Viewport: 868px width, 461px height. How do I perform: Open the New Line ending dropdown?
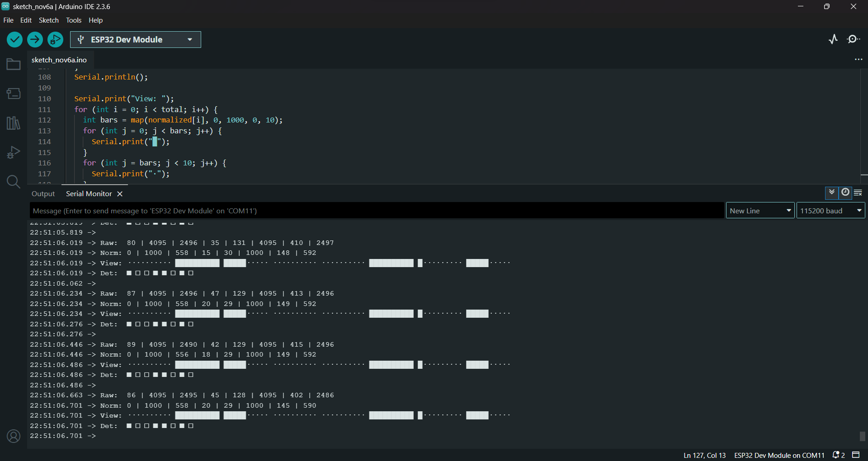pyautogui.click(x=760, y=211)
